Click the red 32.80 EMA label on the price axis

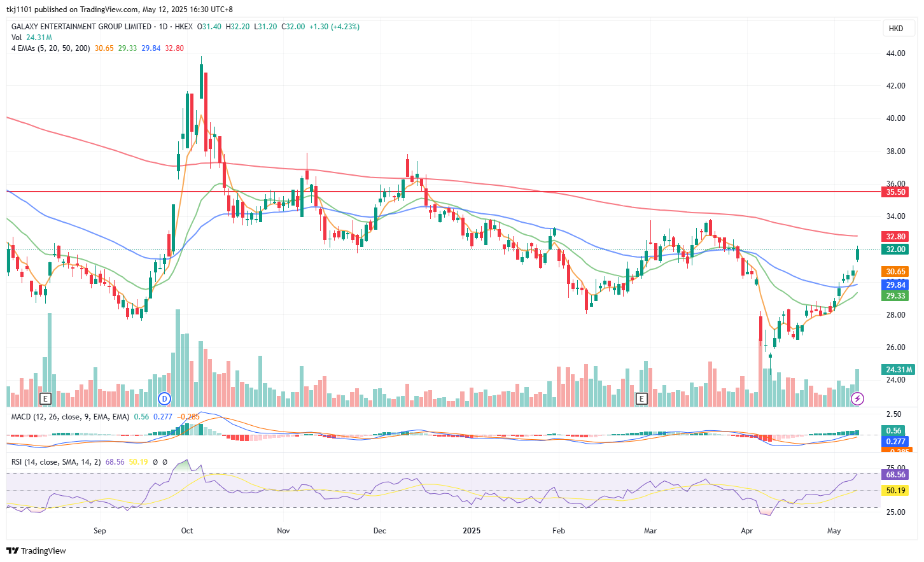click(896, 237)
